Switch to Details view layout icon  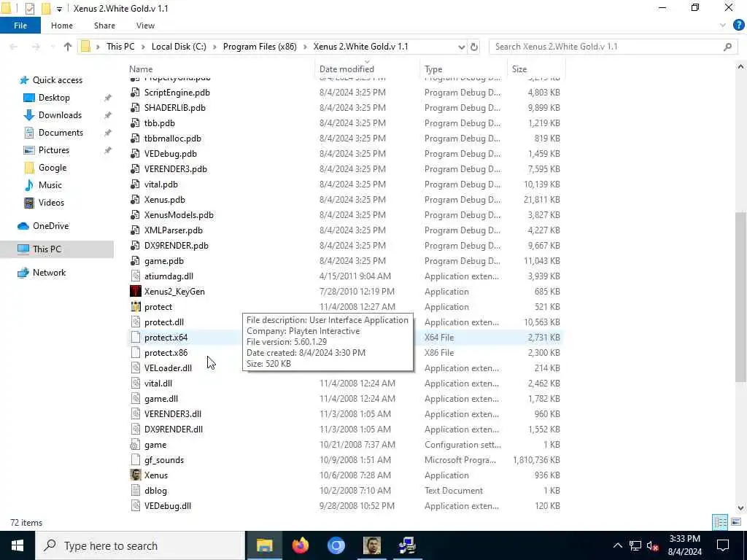pyautogui.click(x=720, y=522)
